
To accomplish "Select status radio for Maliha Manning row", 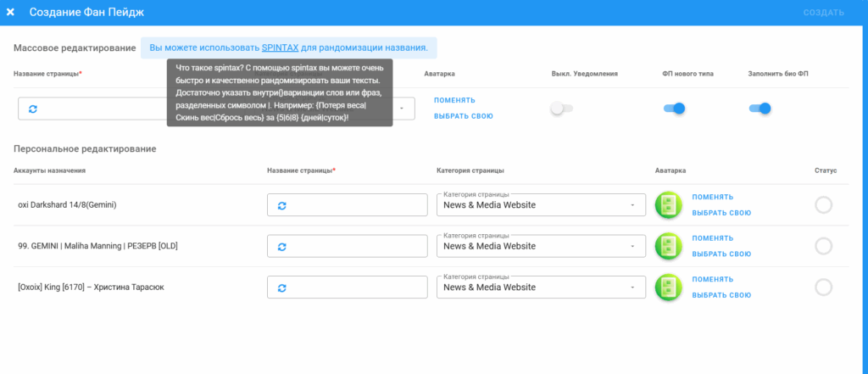I will tap(824, 246).
